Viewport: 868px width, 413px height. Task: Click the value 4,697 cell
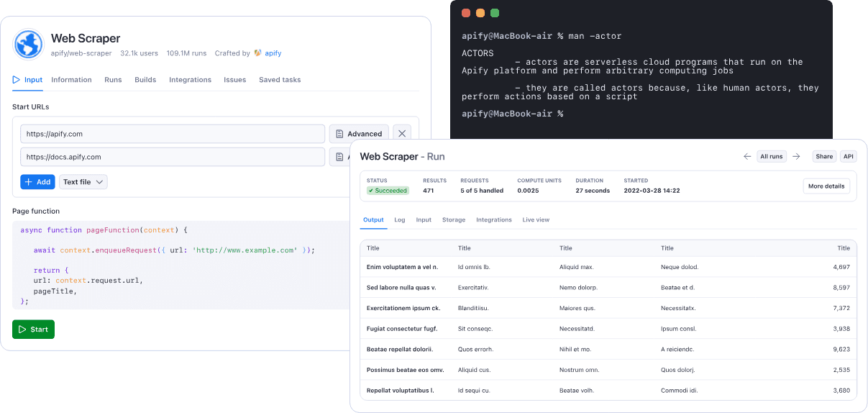coord(841,267)
